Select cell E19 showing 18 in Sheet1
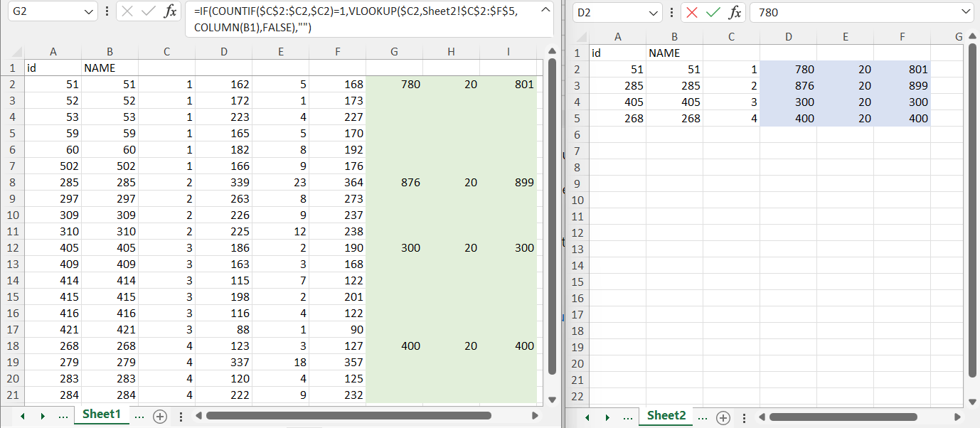 tap(280, 362)
